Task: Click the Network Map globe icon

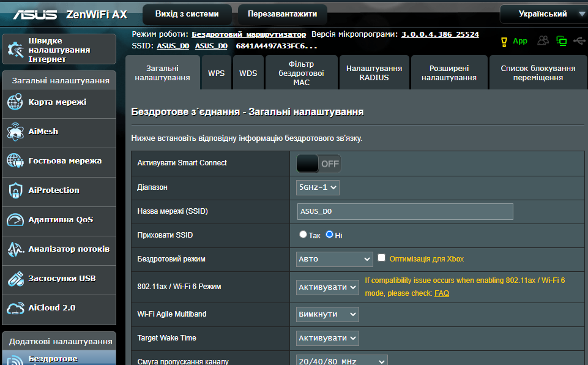Action: point(15,102)
